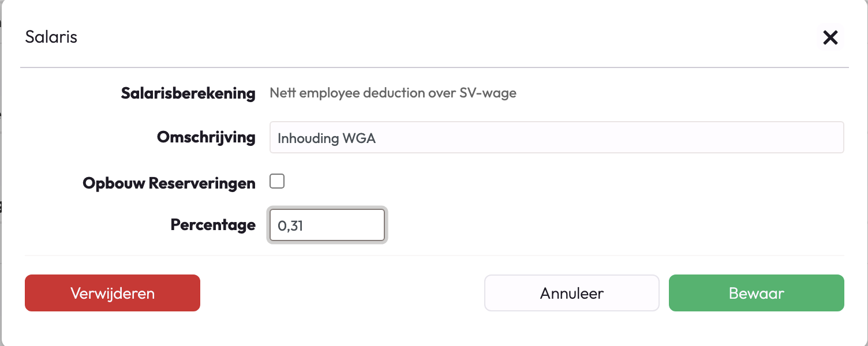Toggle the Opbouw Reserveringen checkbox
The width and height of the screenshot is (868, 346).
[x=278, y=182]
